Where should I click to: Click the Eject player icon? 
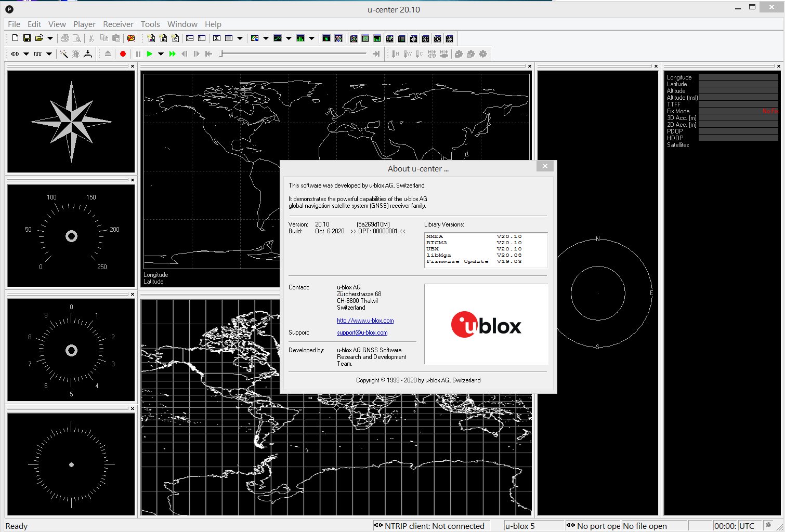tap(108, 54)
